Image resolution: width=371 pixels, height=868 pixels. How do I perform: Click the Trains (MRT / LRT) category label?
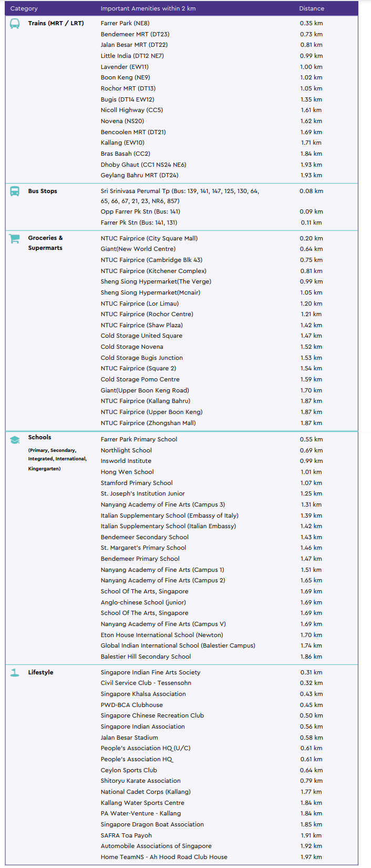coord(56,23)
